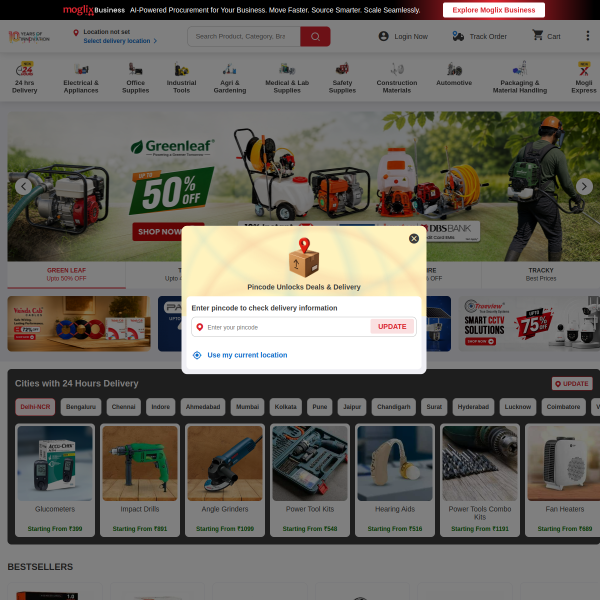Open Construction Materials category icon

pos(397,69)
